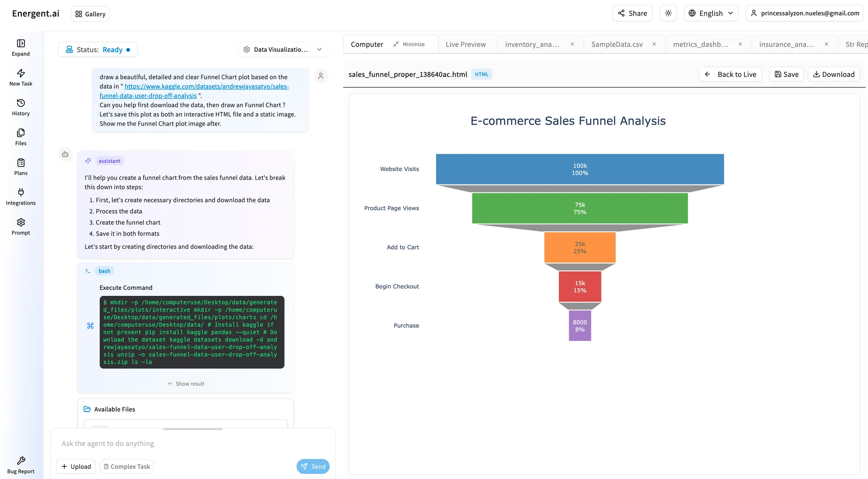This screenshot has width=868, height=479.
Task: Open the English language selector
Action: [x=711, y=13]
